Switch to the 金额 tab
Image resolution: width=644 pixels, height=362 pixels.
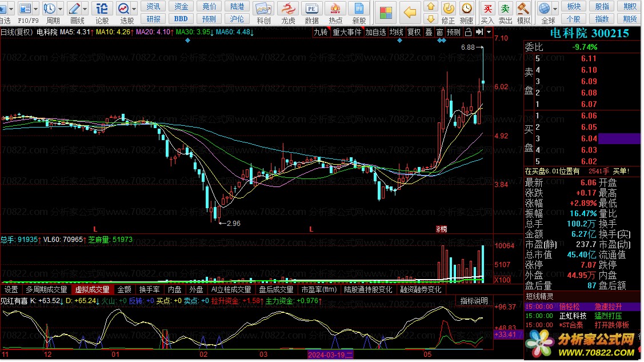[x=125, y=290]
